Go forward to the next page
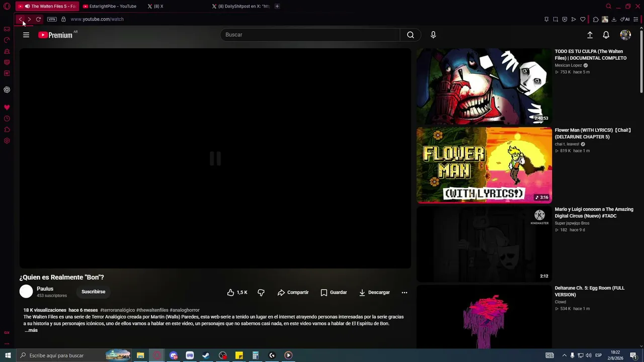Viewport: 644px width, 362px height. (29, 19)
